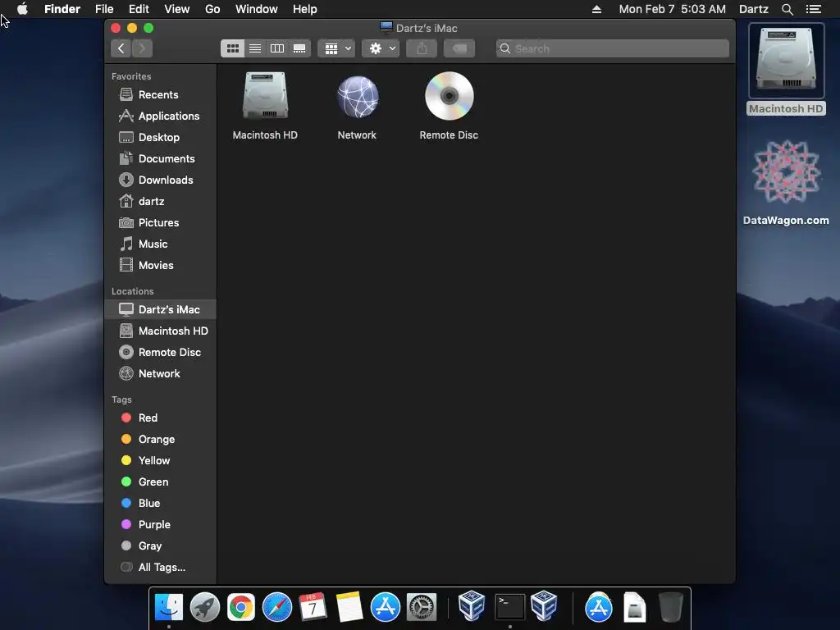
Task: Select Remote Disc under Locations
Action: pos(160,353)
